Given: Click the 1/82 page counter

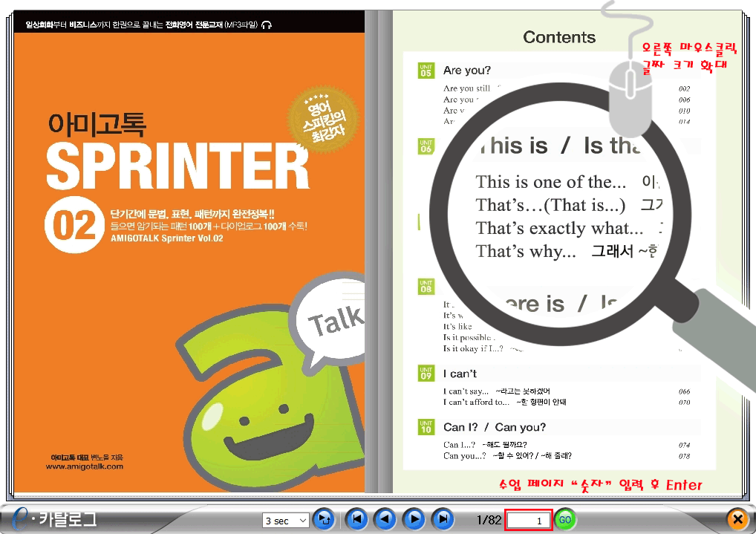Looking at the screenshot, I should tap(489, 520).
